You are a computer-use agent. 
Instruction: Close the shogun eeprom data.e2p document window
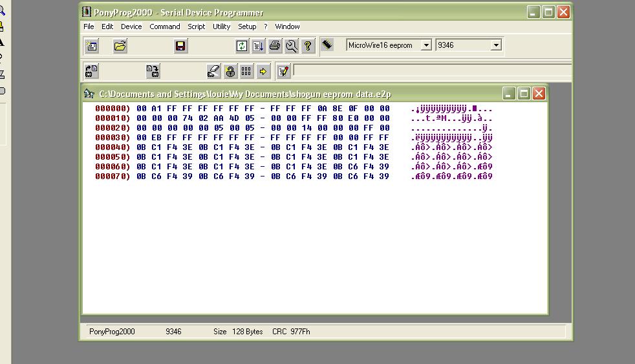[x=539, y=94]
